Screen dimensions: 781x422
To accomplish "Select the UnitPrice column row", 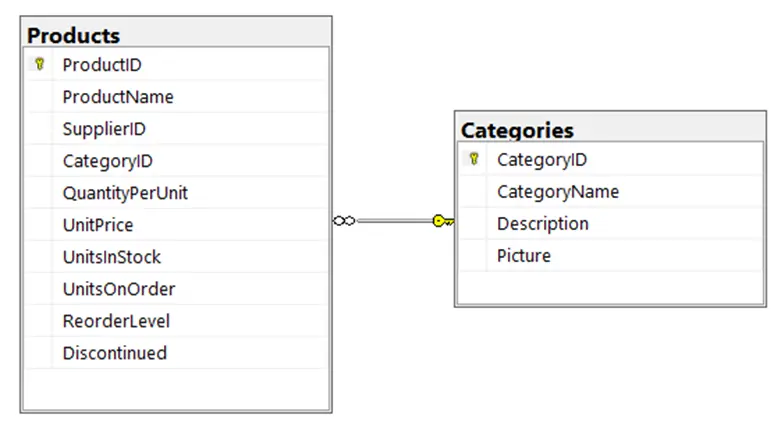I will 177,225.
